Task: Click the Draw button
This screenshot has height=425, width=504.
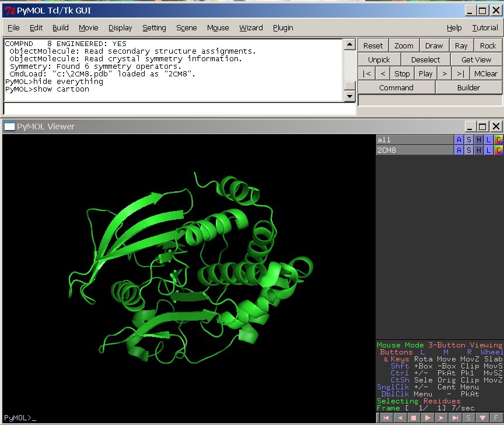Action: (434, 45)
